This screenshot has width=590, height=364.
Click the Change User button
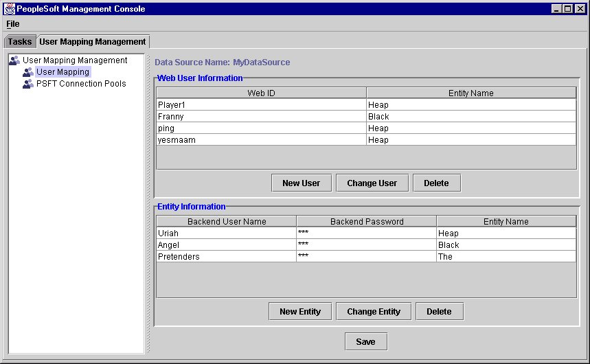(372, 183)
